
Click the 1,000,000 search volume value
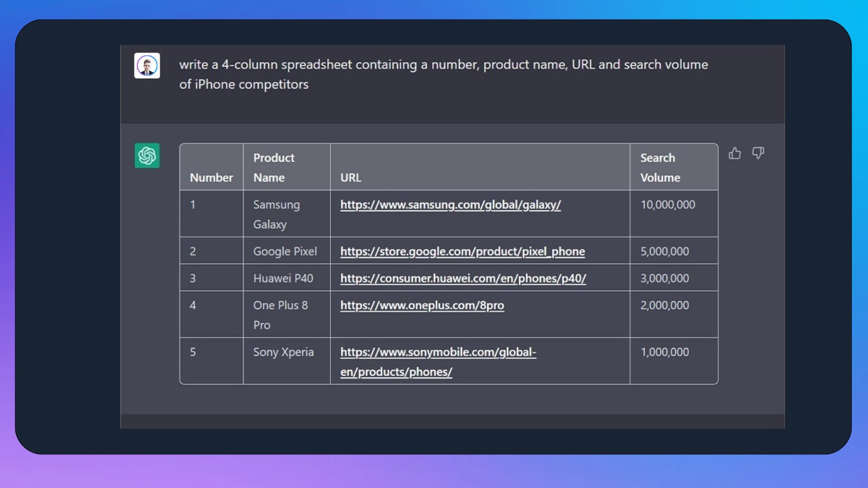(665, 352)
